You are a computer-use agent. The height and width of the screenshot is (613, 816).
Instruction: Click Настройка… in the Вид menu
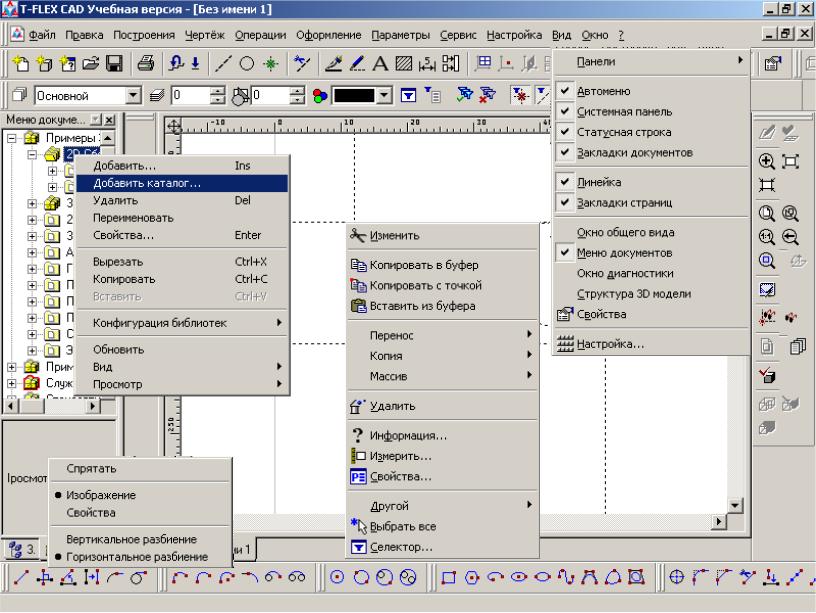coord(652,344)
